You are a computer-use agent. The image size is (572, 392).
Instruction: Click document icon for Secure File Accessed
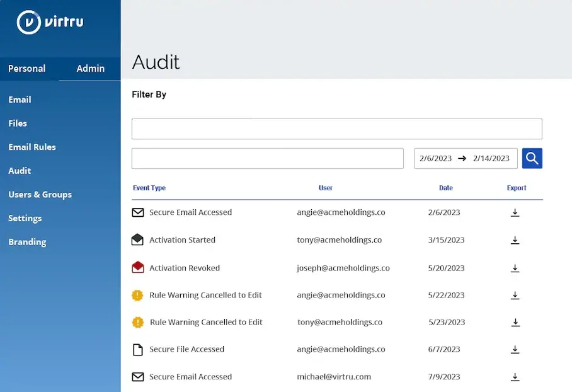click(138, 349)
